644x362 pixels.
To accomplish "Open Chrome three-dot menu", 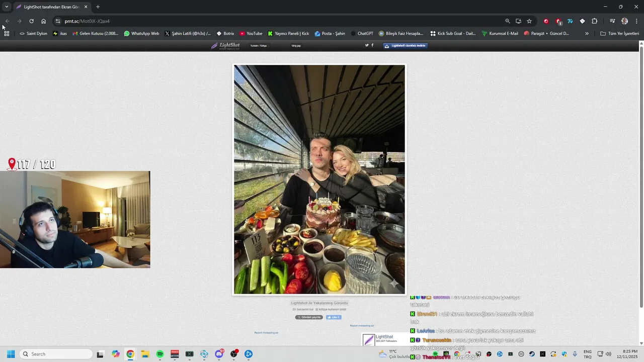I will (x=637, y=21).
